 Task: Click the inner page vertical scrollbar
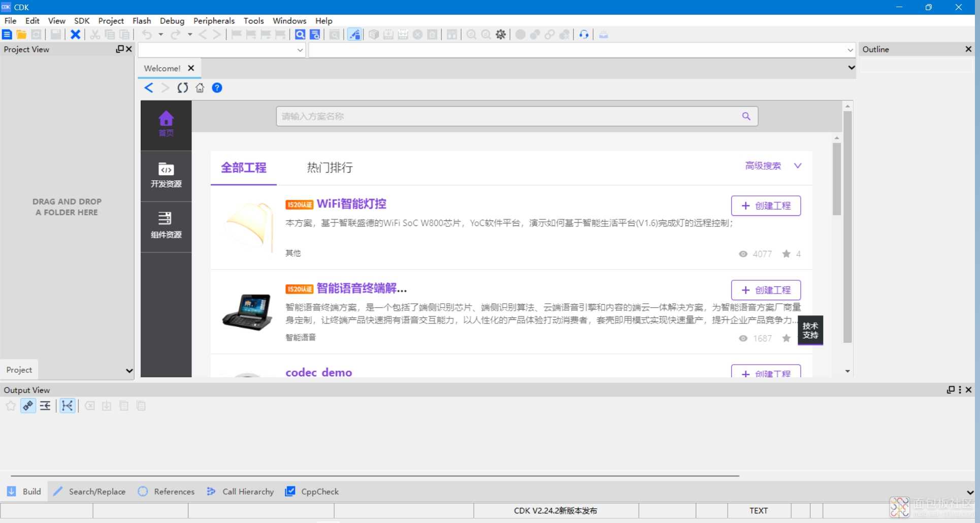pos(837,179)
